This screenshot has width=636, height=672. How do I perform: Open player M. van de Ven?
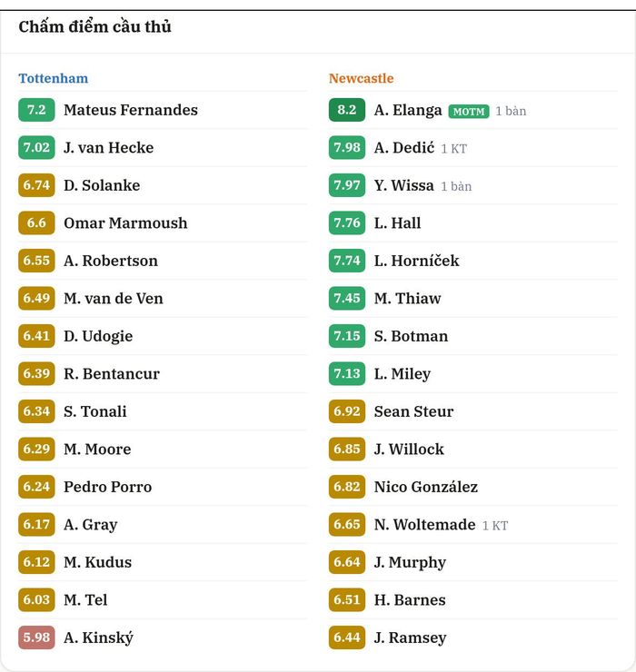click(x=114, y=298)
